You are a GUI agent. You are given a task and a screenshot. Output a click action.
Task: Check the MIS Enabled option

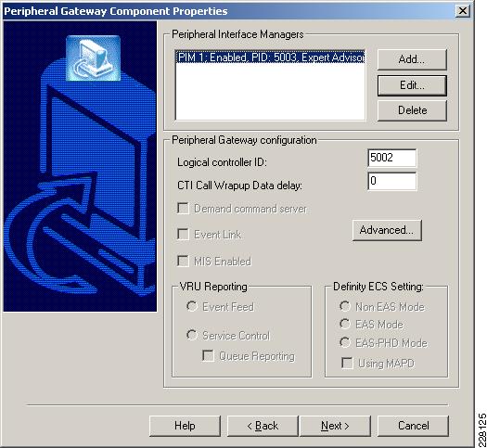pyautogui.click(x=183, y=261)
